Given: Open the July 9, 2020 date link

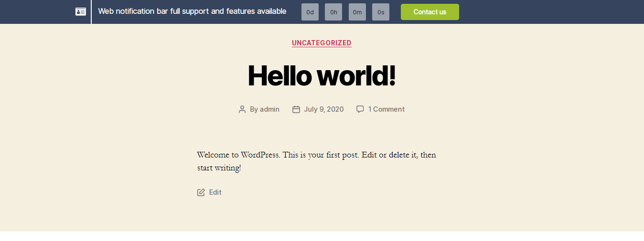Looking at the screenshot, I should (x=324, y=109).
